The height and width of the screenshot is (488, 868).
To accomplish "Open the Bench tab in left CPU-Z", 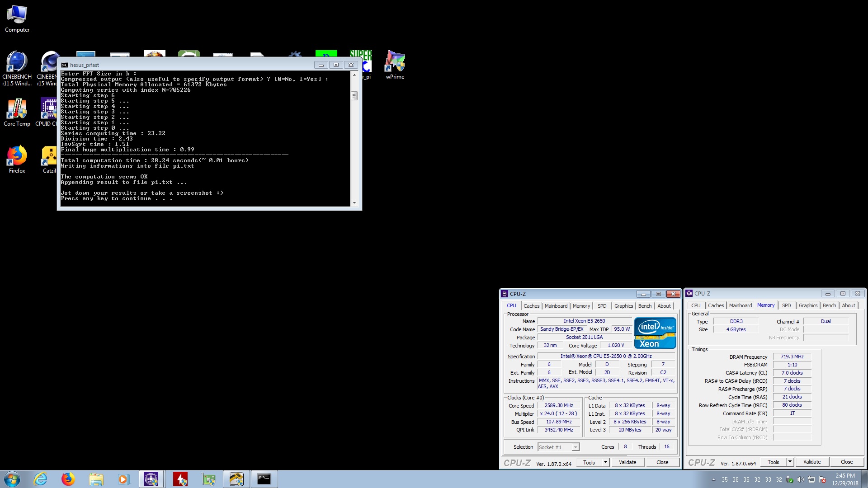I will [x=645, y=306].
